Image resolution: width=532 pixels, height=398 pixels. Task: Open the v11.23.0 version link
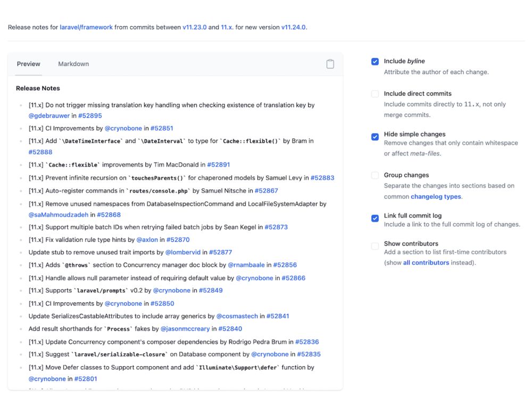point(194,27)
